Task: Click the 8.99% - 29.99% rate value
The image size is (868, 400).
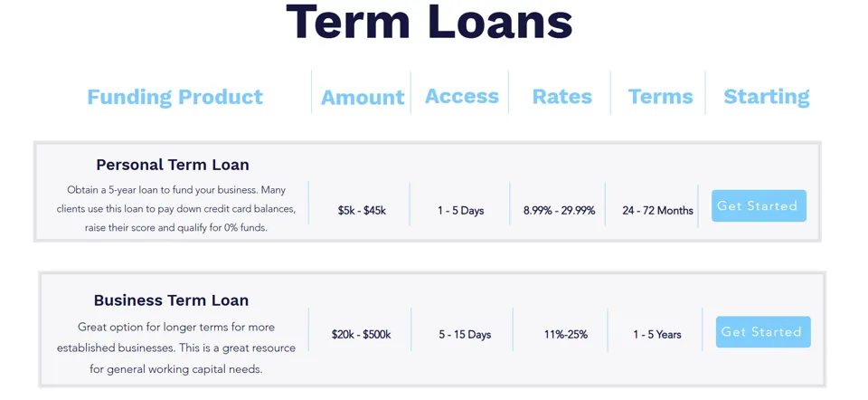Action: [x=559, y=211]
